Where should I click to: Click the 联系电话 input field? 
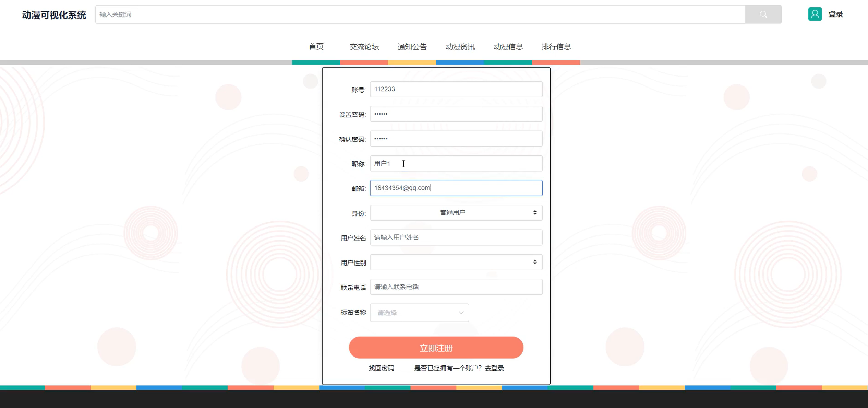(x=456, y=287)
